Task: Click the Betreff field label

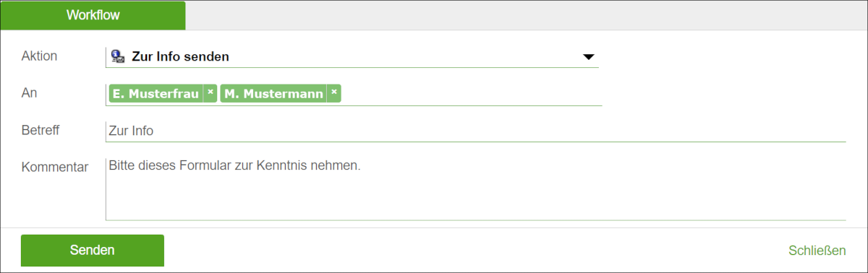Action: pyautogui.click(x=41, y=130)
